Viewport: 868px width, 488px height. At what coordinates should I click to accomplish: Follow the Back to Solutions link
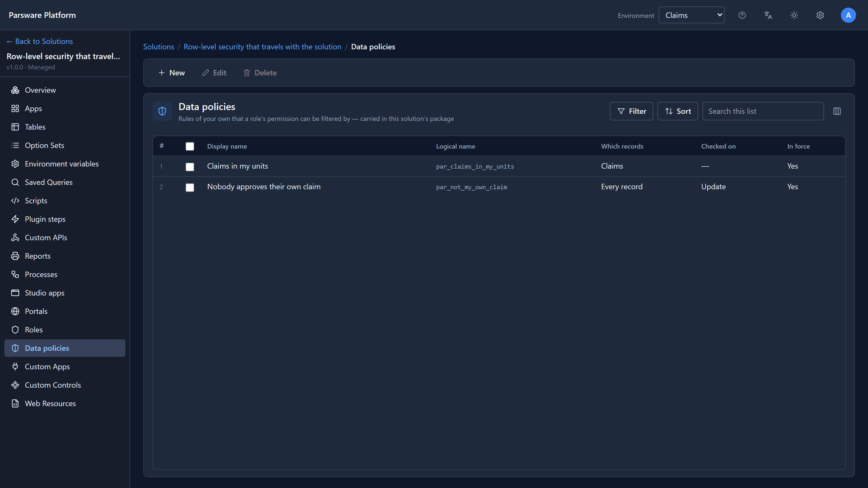(x=40, y=41)
